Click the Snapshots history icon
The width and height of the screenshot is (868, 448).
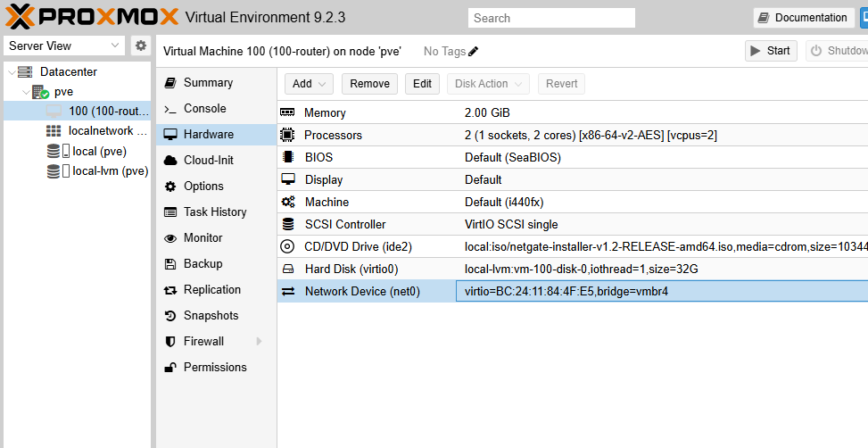pyautogui.click(x=170, y=316)
